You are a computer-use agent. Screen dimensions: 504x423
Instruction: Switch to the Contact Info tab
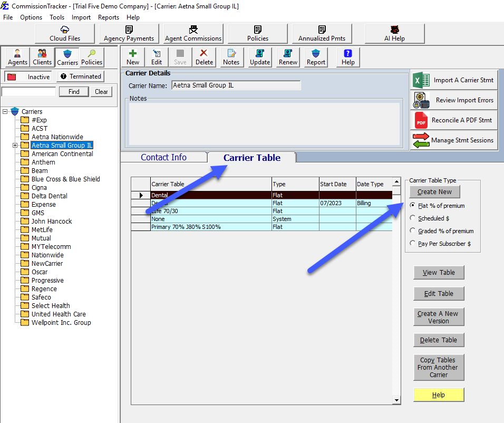coord(164,157)
